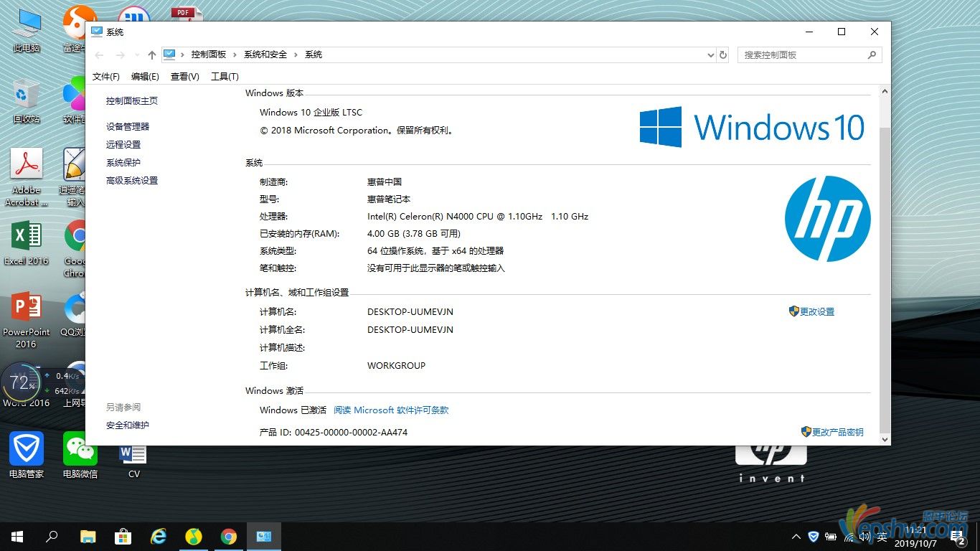The image size is (980, 551).
Task: Open File Explorer from the taskbar
Action: pyautogui.click(x=88, y=537)
